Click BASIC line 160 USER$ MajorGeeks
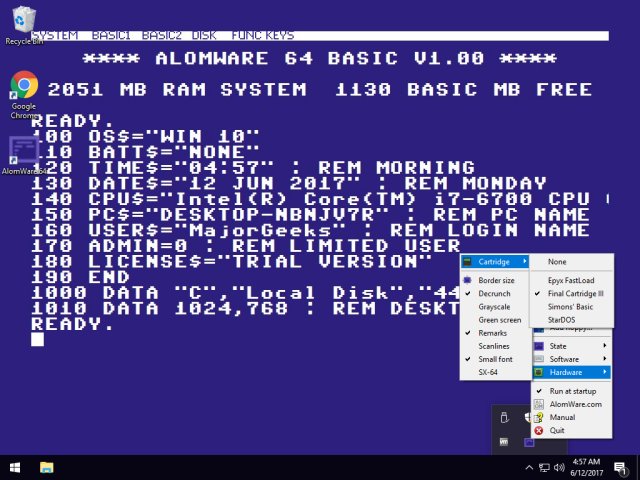This screenshot has width=640, height=480. 310,231
